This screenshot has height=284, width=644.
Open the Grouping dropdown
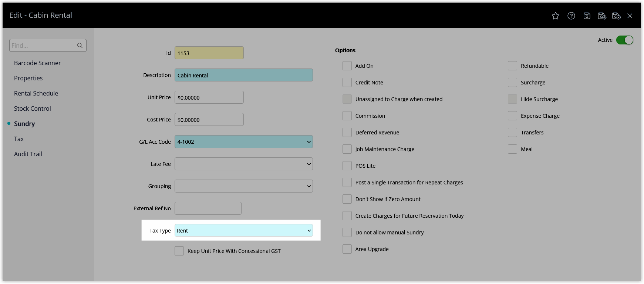244,186
